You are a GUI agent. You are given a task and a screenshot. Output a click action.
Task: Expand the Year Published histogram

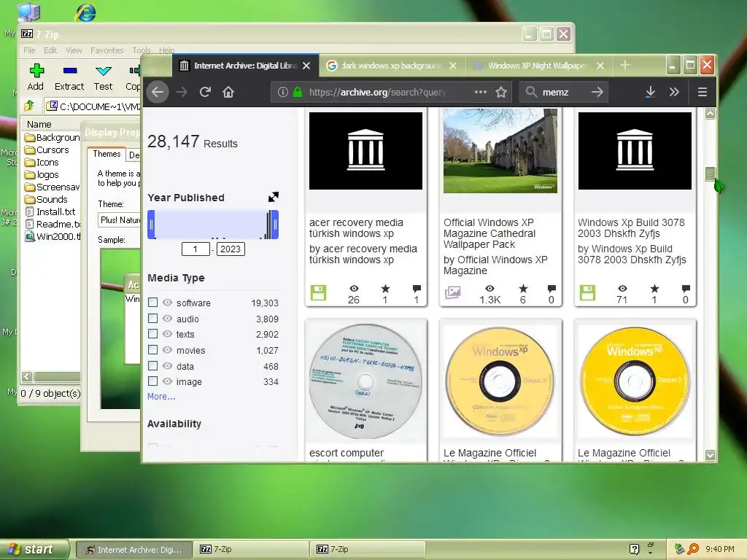(x=273, y=197)
